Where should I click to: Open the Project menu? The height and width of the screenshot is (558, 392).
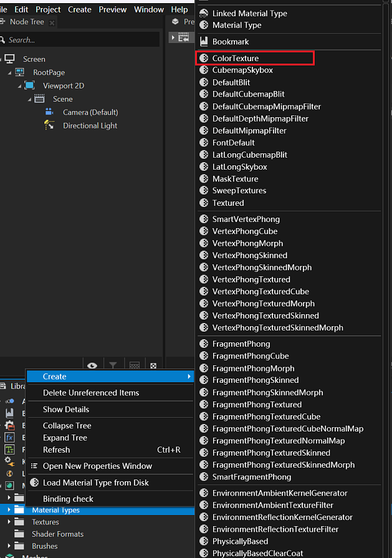(x=48, y=9)
